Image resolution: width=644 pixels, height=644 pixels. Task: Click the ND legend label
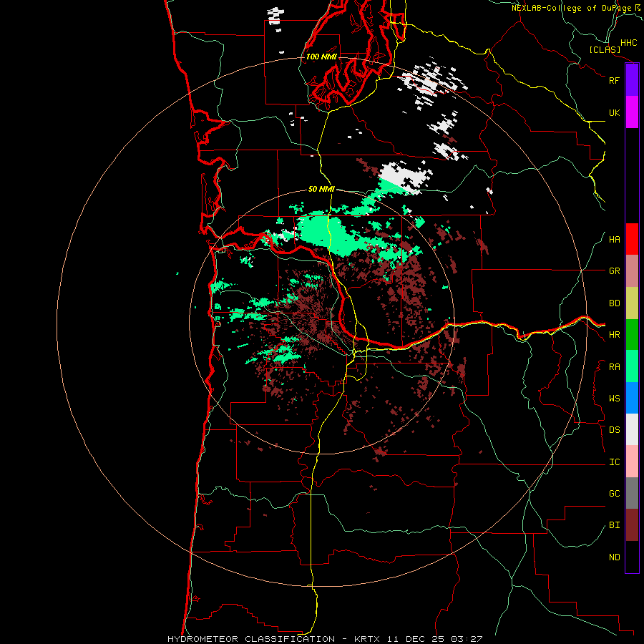click(x=614, y=557)
